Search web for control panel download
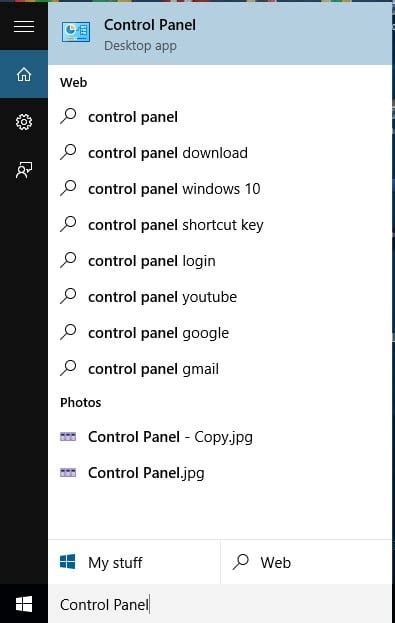The image size is (395, 623). click(220, 153)
